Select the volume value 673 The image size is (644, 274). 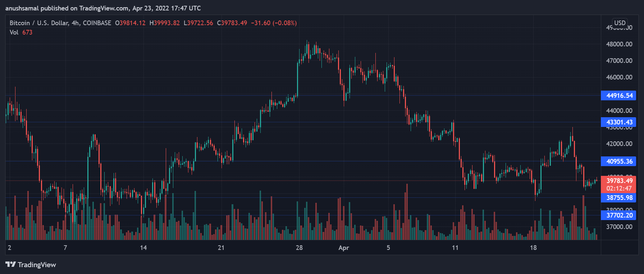tap(27, 32)
